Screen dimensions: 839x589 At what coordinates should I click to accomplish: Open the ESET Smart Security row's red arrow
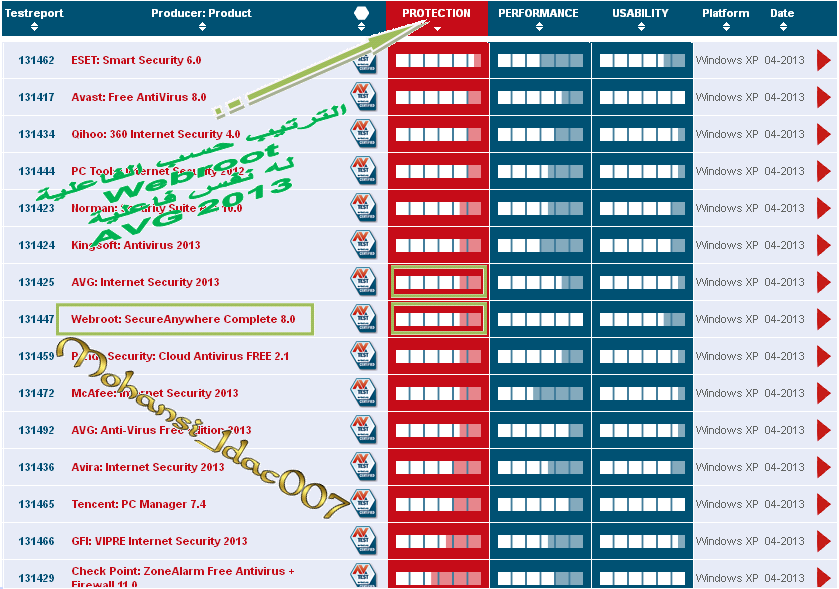tap(823, 60)
